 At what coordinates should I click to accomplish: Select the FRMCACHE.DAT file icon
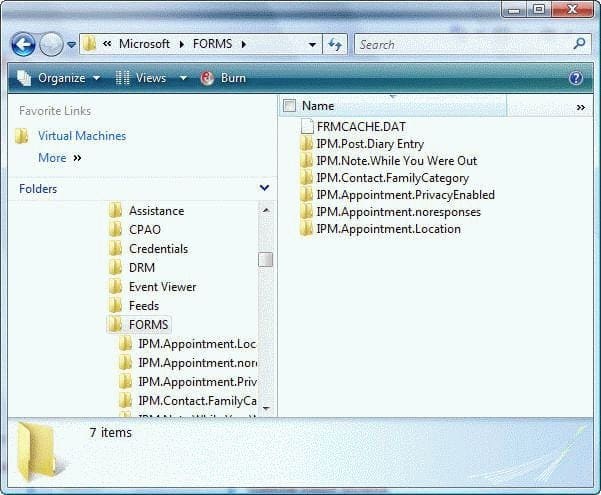pos(307,127)
